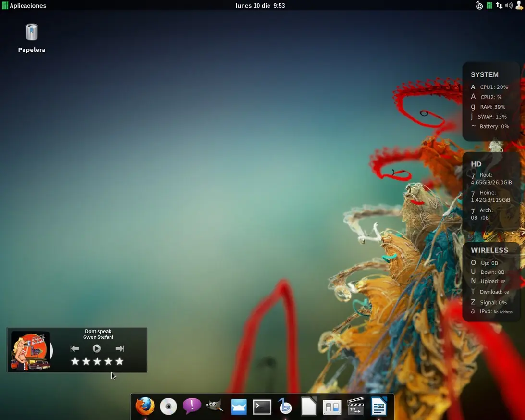
Task: Click the RAM: 39% reading
Action: pyautogui.click(x=488, y=107)
